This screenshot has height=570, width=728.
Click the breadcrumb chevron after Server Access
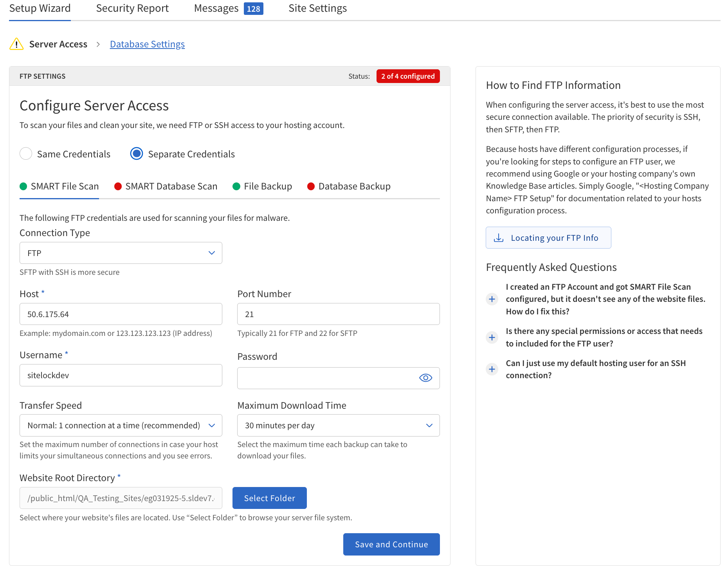point(98,44)
